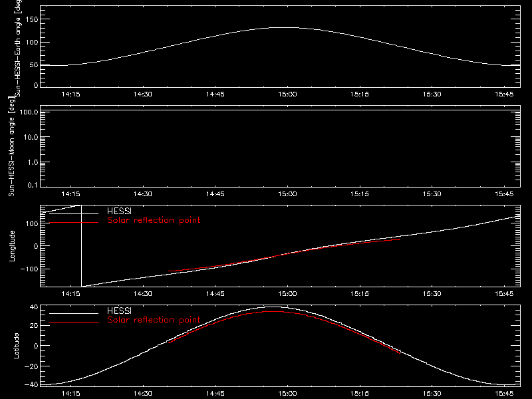Image resolution: width=532 pixels, height=399 pixels.
Task: Click 14:15 time label under Earth angle plot
Action: pos(70,94)
